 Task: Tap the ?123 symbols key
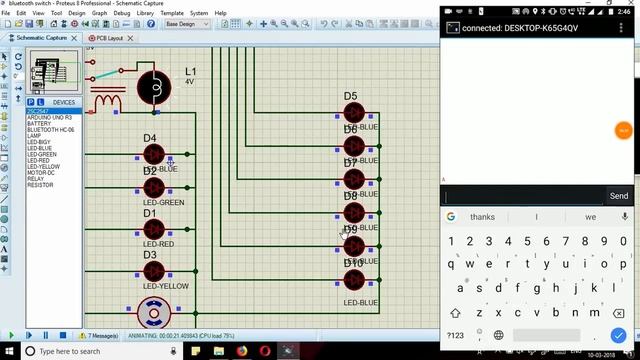click(x=455, y=336)
